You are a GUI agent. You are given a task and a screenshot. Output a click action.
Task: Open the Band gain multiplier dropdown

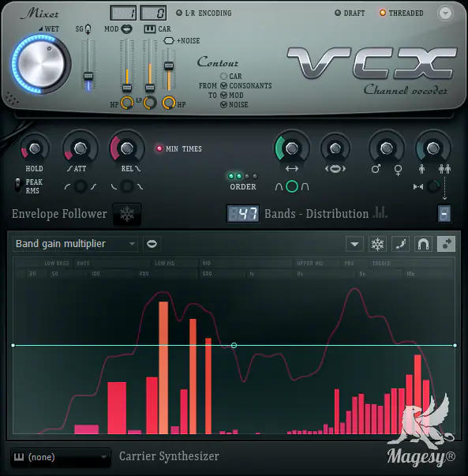(x=75, y=244)
